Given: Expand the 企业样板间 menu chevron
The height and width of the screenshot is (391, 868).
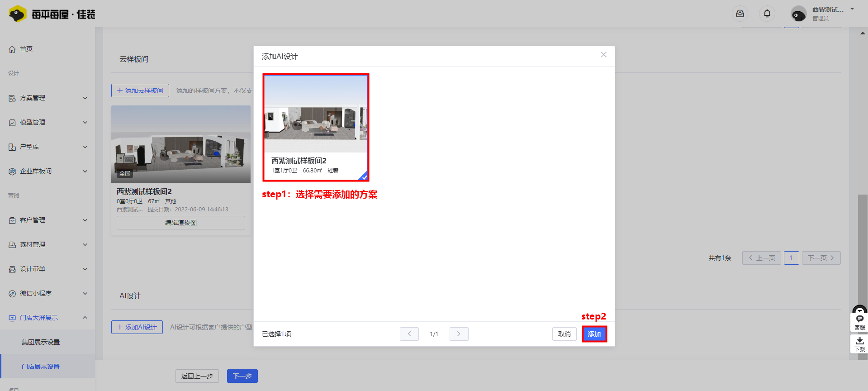Looking at the screenshot, I should click(85, 171).
